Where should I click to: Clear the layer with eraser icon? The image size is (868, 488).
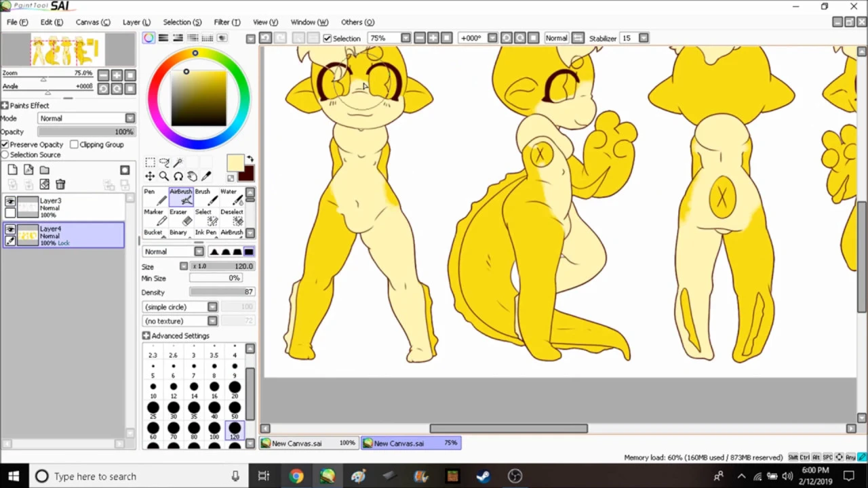point(44,184)
